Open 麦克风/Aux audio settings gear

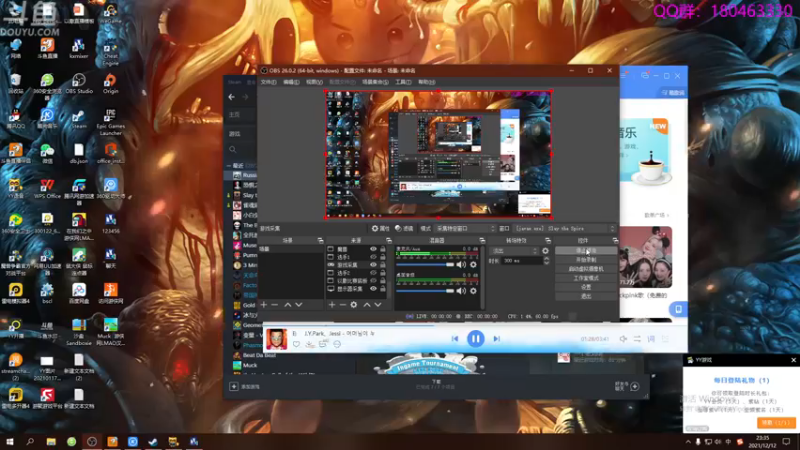coord(473,265)
